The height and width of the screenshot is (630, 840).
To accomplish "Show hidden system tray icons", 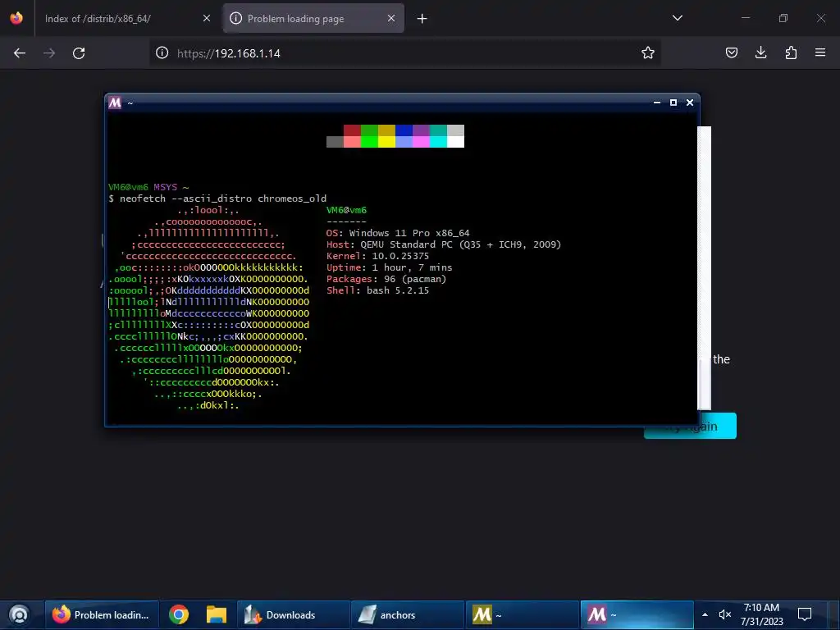I will pos(705,614).
